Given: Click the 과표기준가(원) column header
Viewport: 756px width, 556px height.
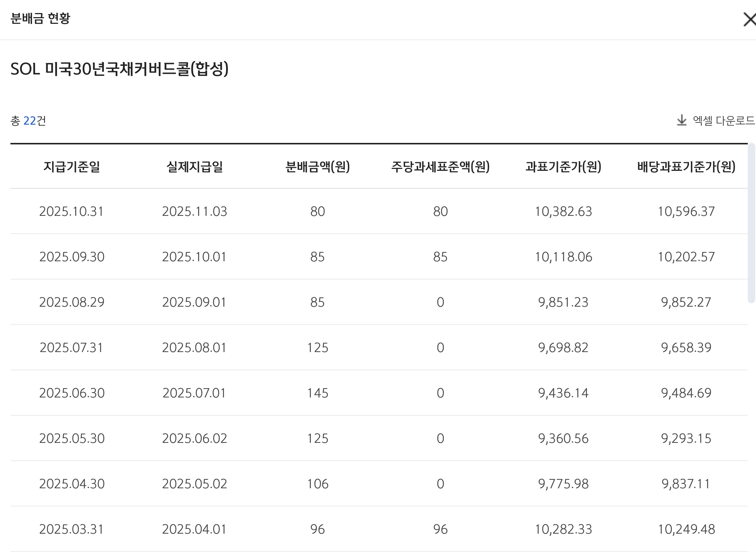Looking at the screenshot, I should pos(563,167).
